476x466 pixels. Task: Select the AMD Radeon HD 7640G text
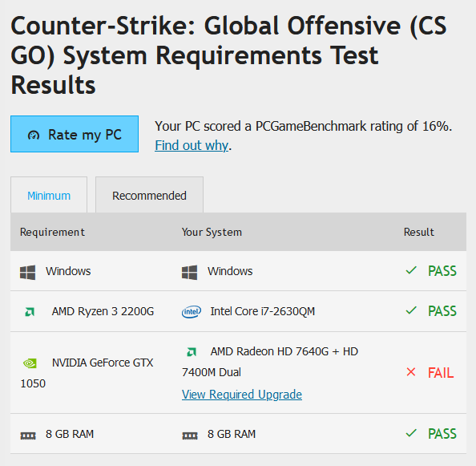270,362
